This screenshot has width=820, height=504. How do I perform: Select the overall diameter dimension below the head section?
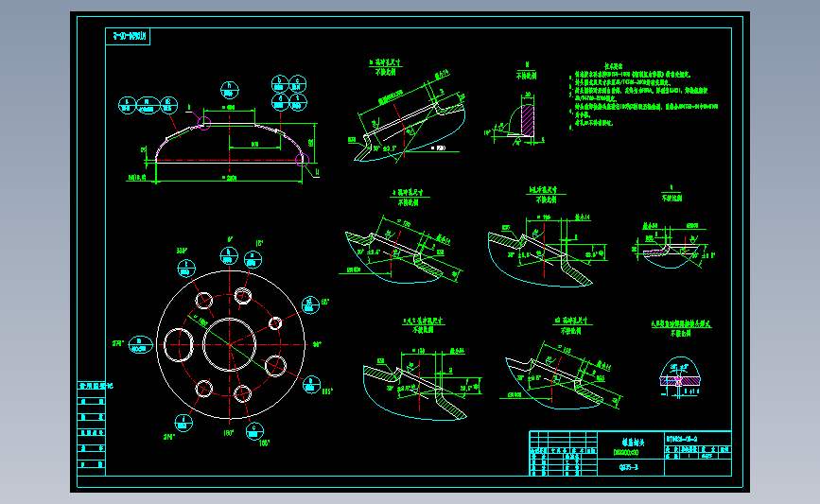point(229,179)
